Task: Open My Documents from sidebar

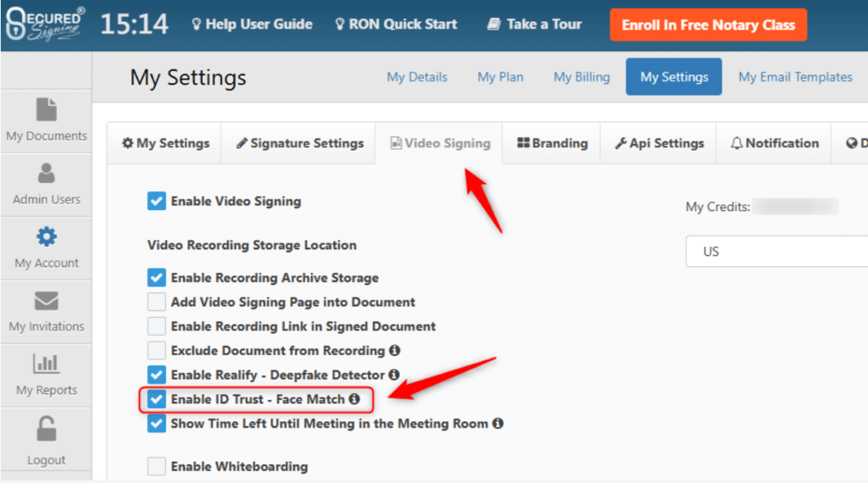Action: (47, 120)
